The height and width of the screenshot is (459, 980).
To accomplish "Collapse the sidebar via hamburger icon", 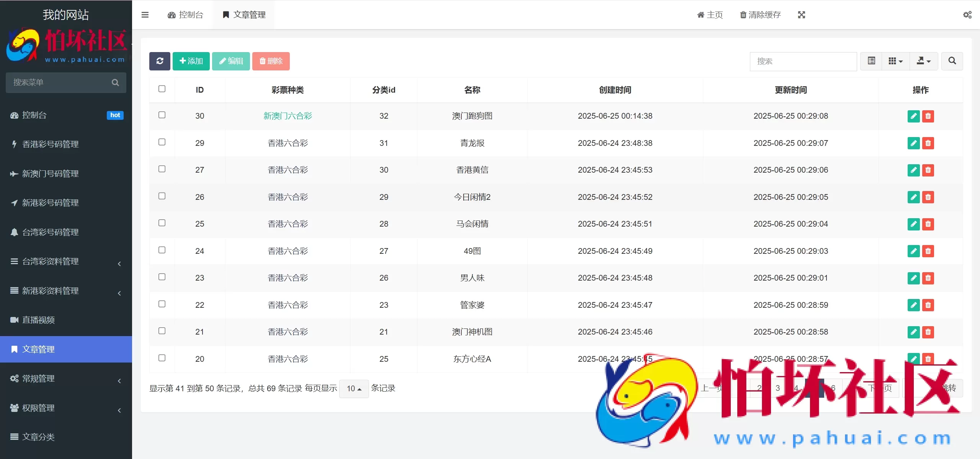I will point(145,15).
